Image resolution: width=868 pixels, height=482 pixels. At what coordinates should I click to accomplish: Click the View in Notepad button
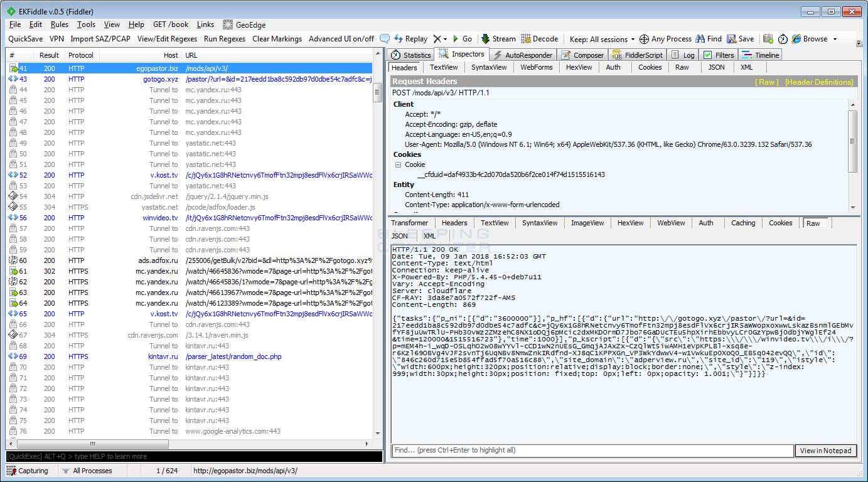[x=825, y=451]
